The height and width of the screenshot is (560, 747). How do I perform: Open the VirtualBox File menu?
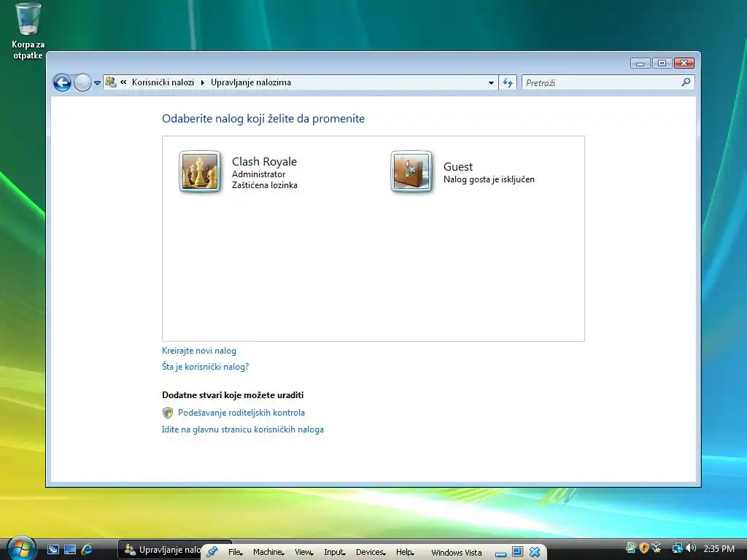pos(236,552)
